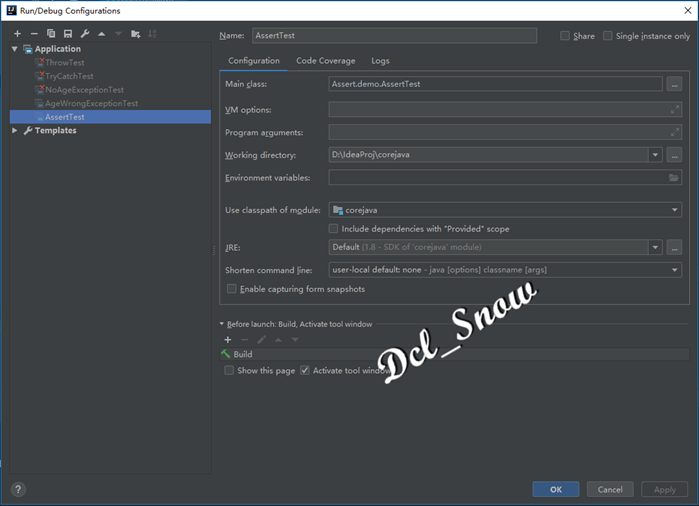
Task: Collapse the Application tree node
Action: click(x=15, y=49)
